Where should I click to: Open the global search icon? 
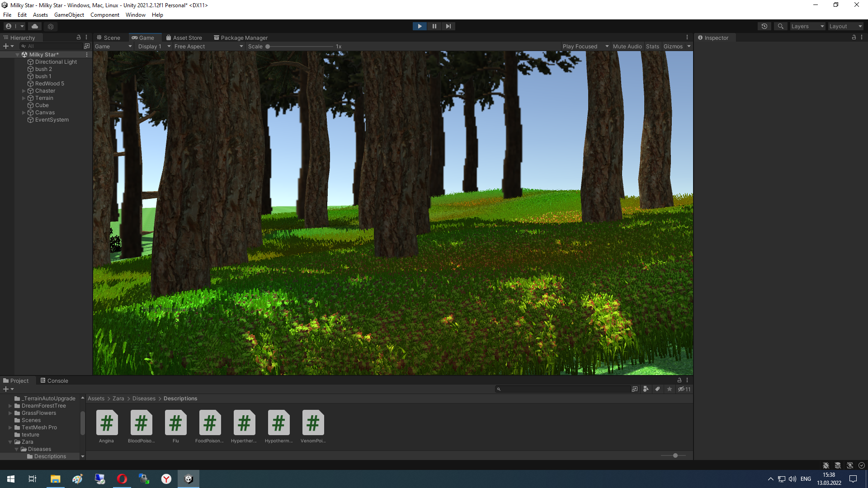(780, 26)
